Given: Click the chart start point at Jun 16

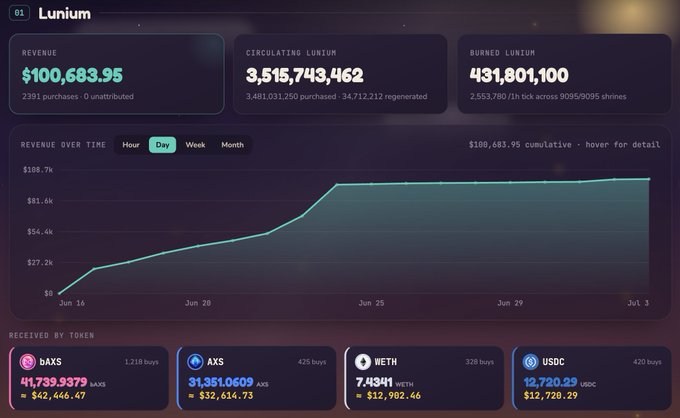Looking at the screenshot, I should (59, 294).
